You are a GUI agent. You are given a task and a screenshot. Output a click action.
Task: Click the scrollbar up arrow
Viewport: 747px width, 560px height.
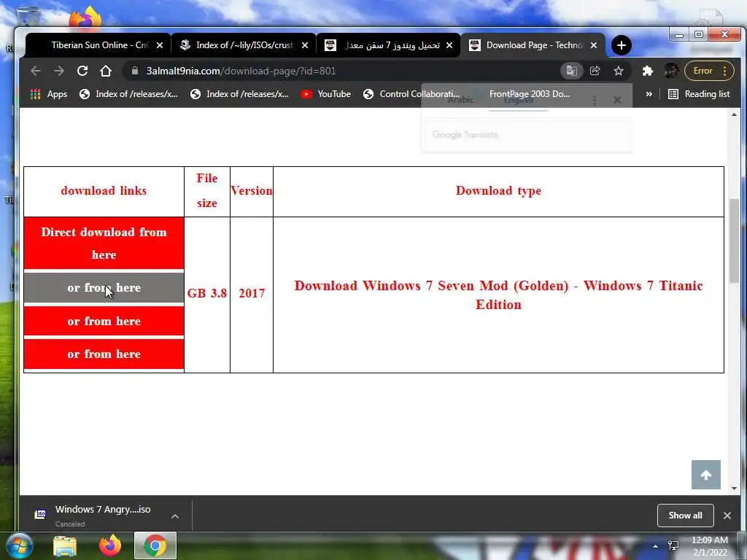pyautogui.click(x=734, y=114)
